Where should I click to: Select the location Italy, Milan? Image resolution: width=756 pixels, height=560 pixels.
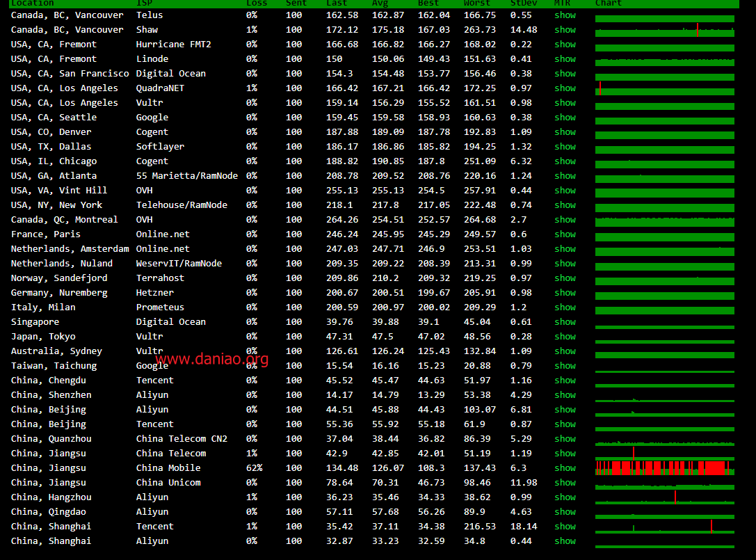(43, 307)
